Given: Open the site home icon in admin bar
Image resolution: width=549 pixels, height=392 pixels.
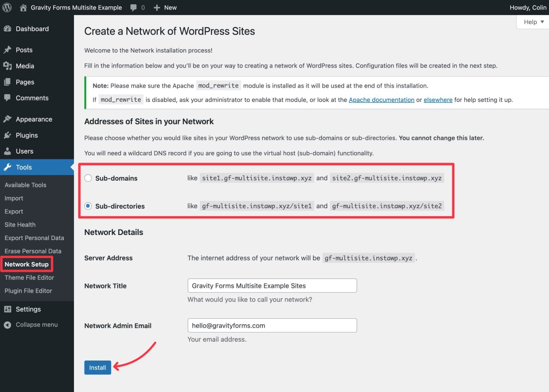Looking at the screenshot, I should click(x=23, y=7).
